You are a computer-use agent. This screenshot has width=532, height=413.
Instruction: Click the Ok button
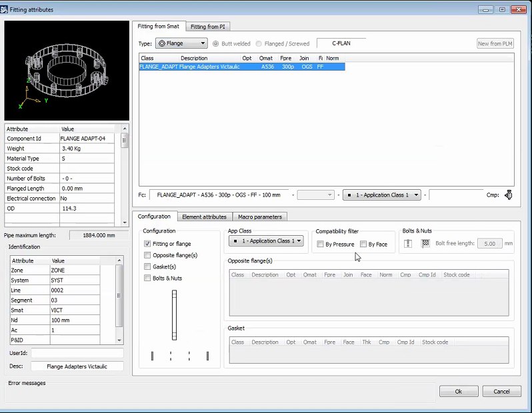459,391
